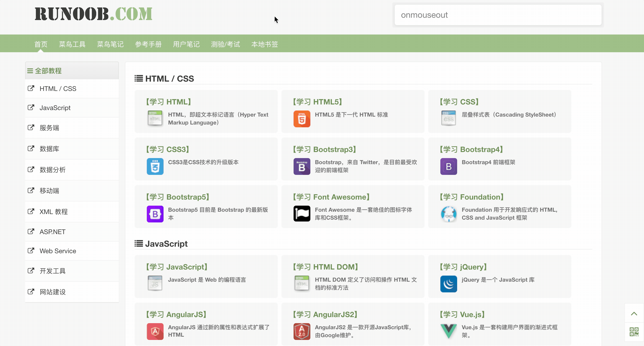Open the 【学习 Bootstrap4】 tutorial link
The height and width of the screenshot is (346, 644).
(471, 149)
